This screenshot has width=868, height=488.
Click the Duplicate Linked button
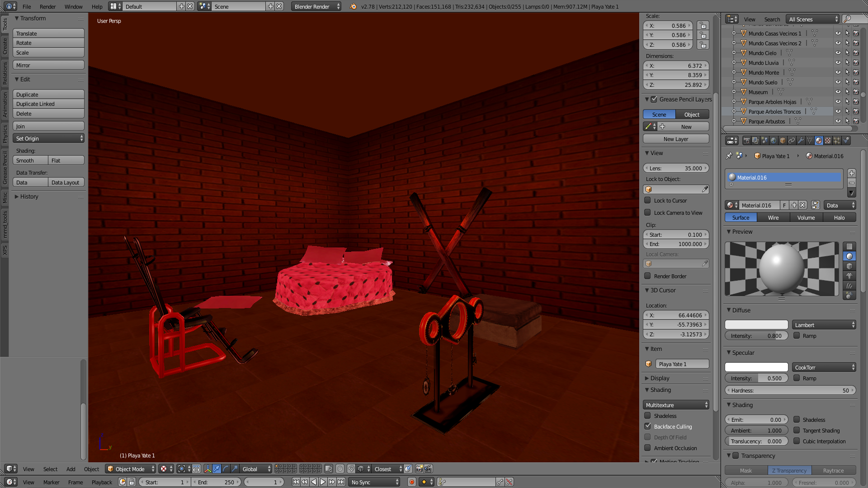coord(49,104)
